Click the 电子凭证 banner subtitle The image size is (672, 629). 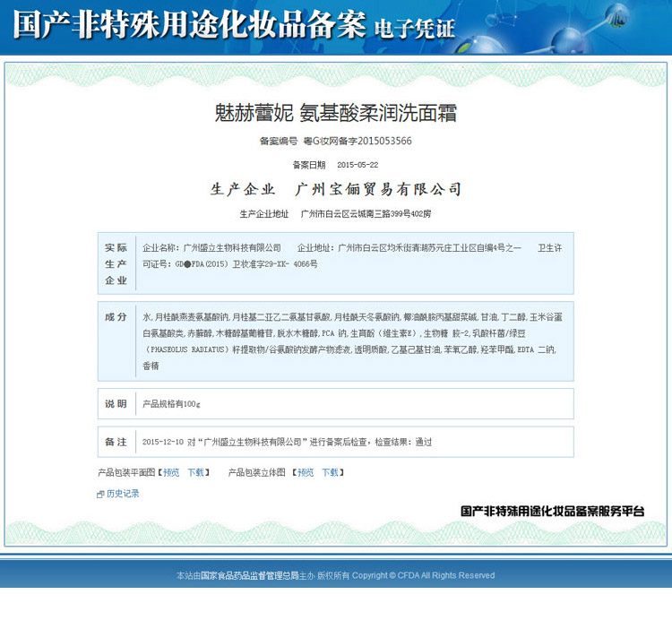pyautogui.click(x=414, y=29)
